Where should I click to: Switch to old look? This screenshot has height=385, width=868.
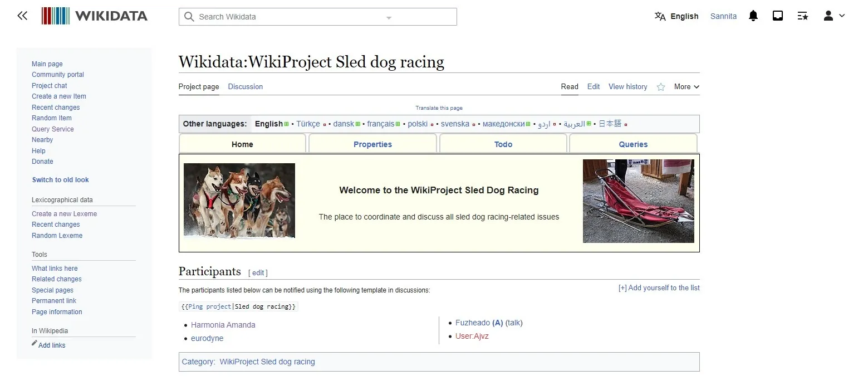point(60,180)
